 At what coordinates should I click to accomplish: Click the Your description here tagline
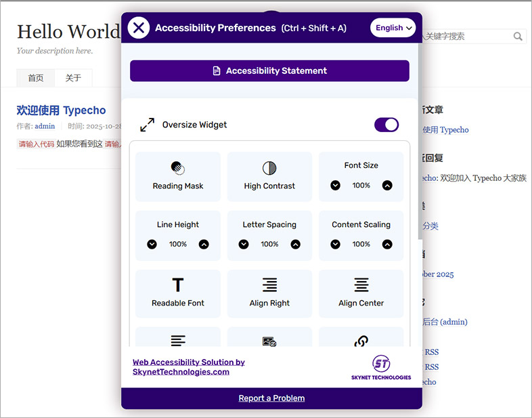tap(55, 51)
